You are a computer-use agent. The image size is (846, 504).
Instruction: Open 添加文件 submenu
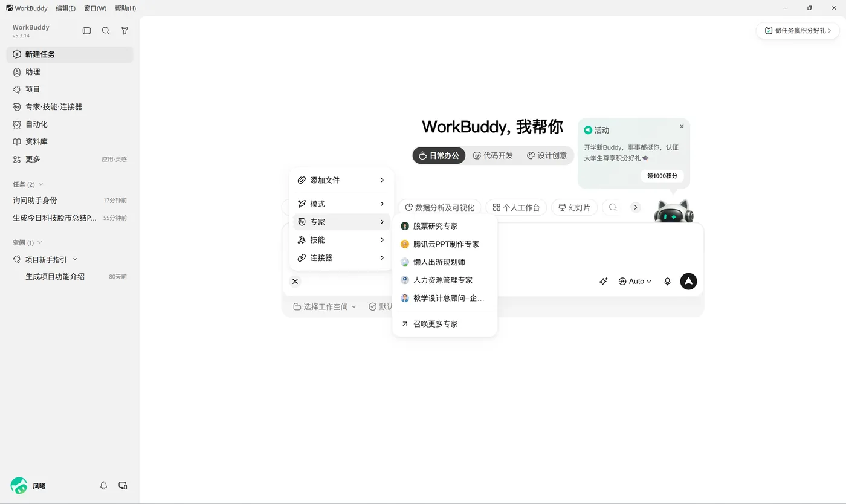[x=341, y=180]
